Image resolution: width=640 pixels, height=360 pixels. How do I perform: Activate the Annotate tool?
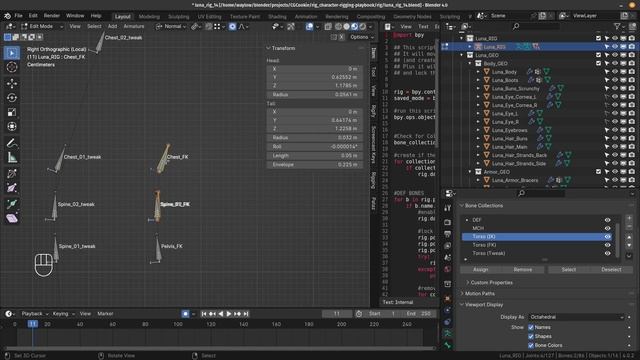12,143
